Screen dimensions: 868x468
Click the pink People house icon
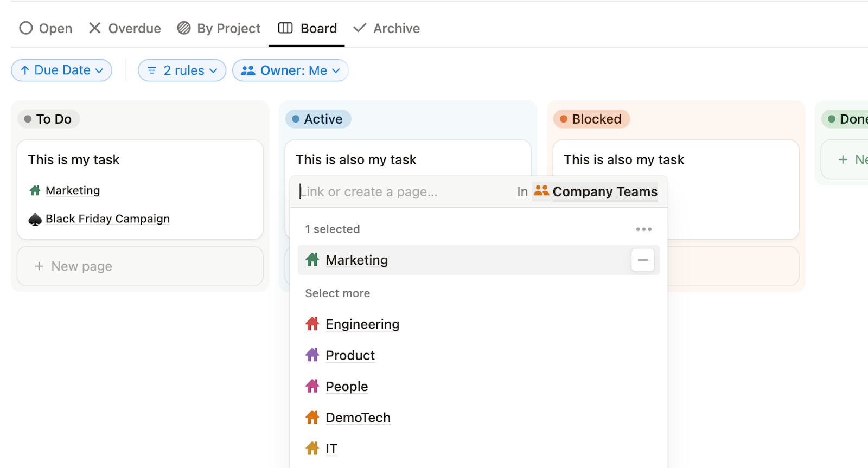coord(312,386)
